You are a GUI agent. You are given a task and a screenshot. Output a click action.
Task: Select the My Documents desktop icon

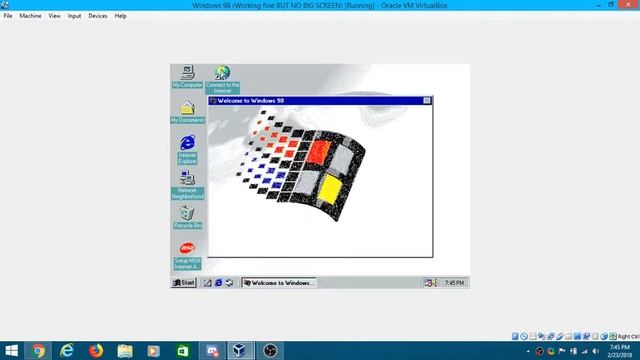pyautogui.click(x=187, y=111)
